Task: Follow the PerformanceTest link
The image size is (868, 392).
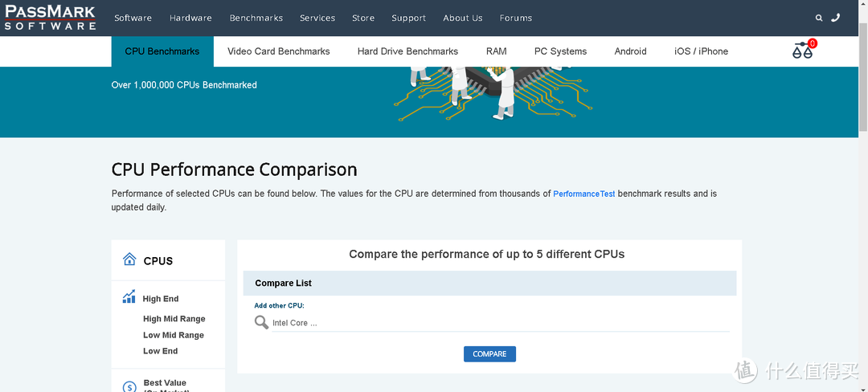Action: 584,194
